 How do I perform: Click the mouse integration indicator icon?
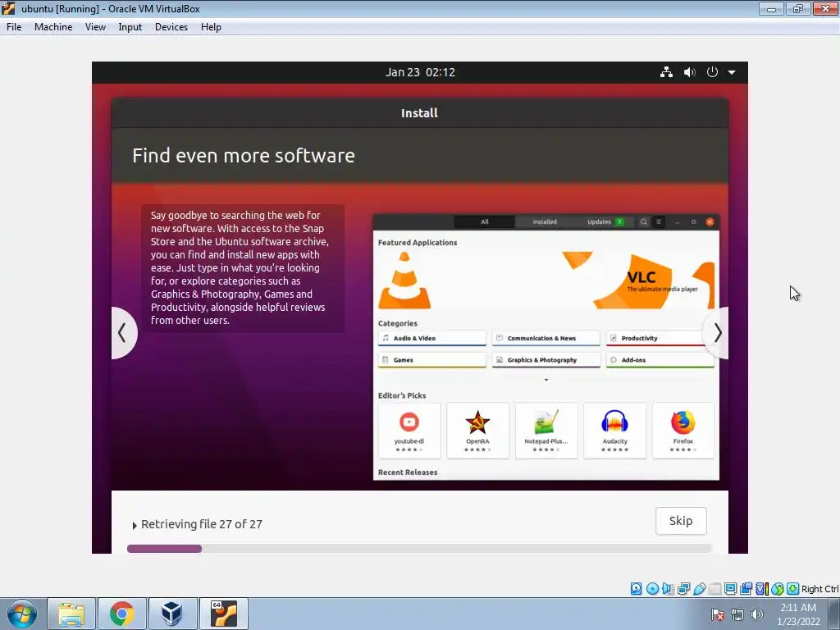click(778, 589)
